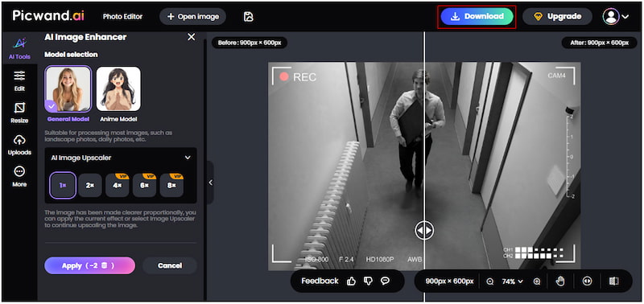This screenshot has height=304, width=644.
Task: Open the user account avatar menu
Action: [x=611, y=16]
